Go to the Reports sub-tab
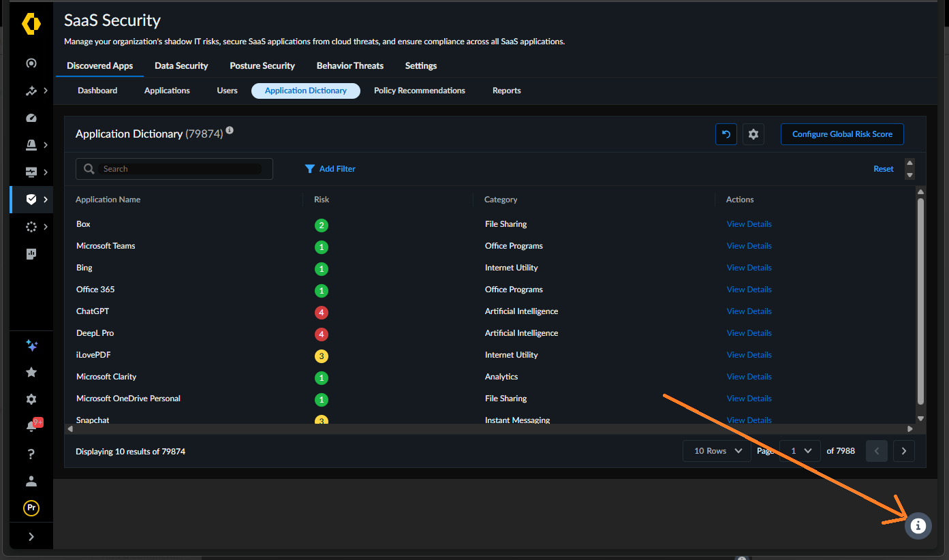Viewport: 949px width, 560px height. 507,91
